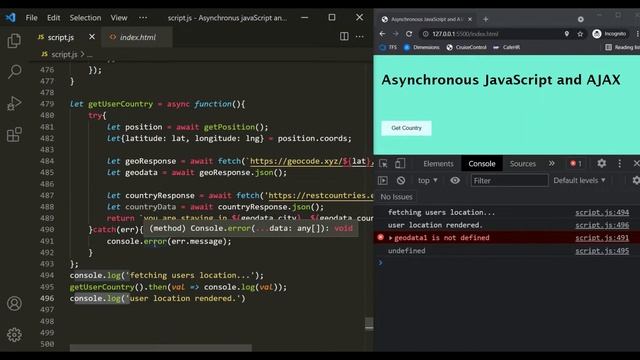Clear the console
Viewport: 640px width, 360px height.
(x=401, y=180)
